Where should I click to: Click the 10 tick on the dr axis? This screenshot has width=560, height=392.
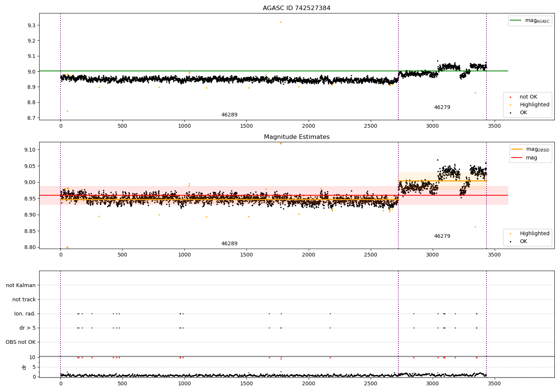click(x=32, y=357)
